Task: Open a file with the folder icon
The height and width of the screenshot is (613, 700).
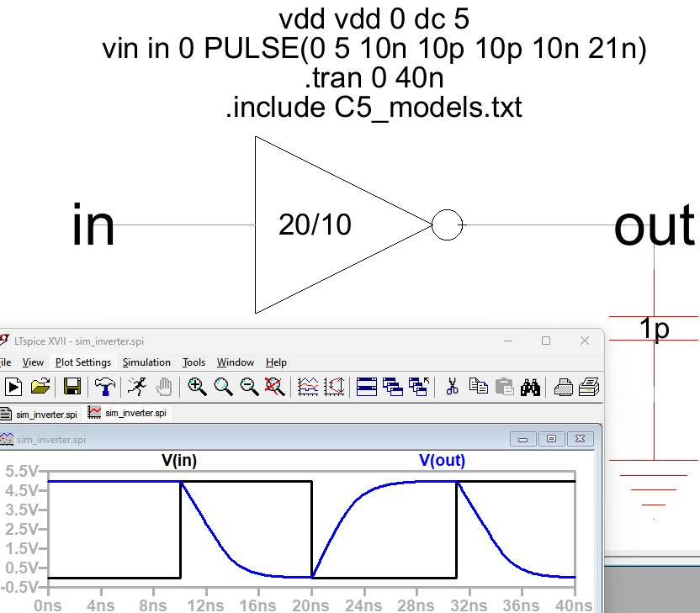Action: pos(40,387)
